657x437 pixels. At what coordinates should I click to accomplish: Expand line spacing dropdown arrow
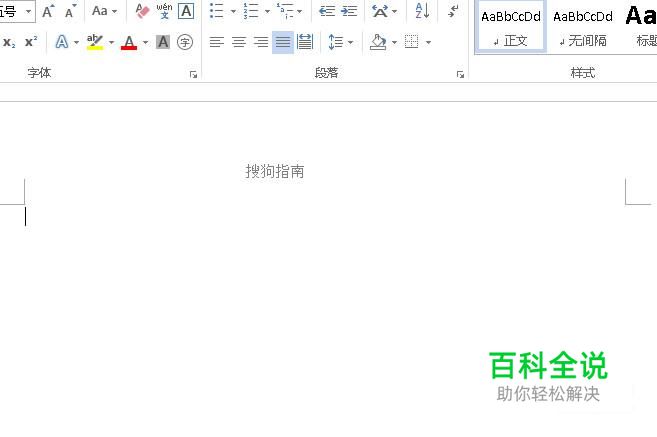coord(350,42)
